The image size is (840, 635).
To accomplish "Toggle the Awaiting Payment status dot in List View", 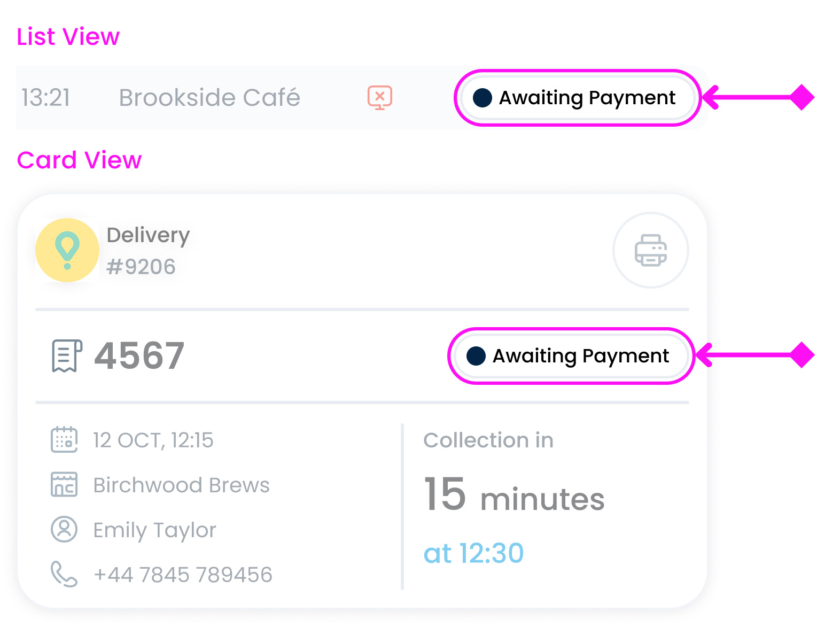I will click(483, 98).
